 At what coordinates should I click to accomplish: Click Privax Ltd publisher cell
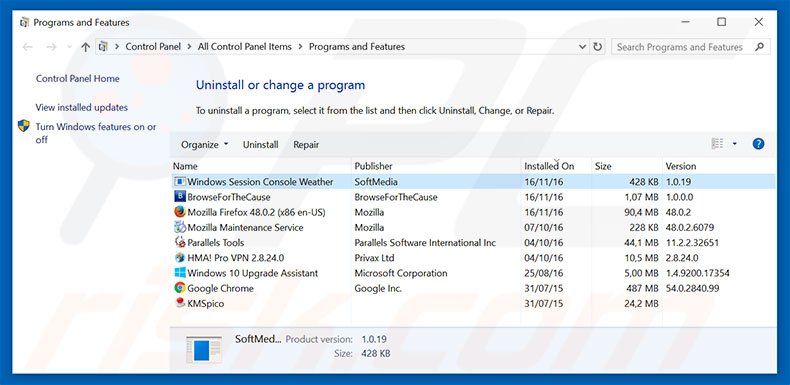[374, 258]
